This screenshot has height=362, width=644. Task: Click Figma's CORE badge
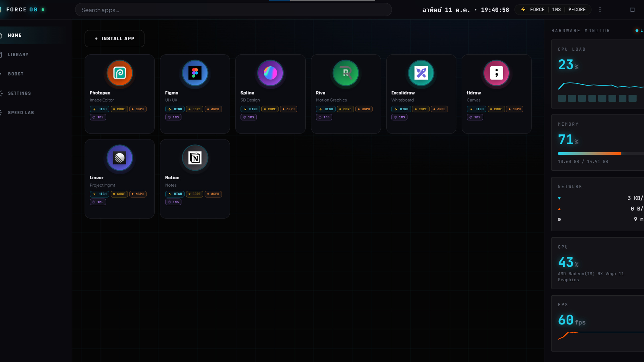(194, 109)
